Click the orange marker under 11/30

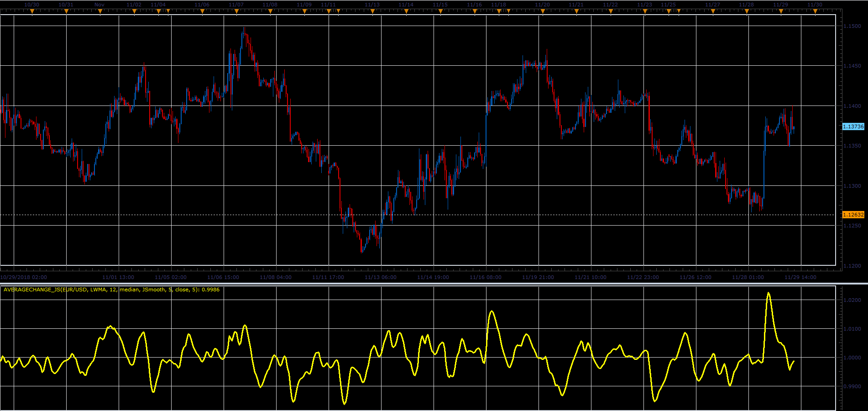tap(815, 12)
